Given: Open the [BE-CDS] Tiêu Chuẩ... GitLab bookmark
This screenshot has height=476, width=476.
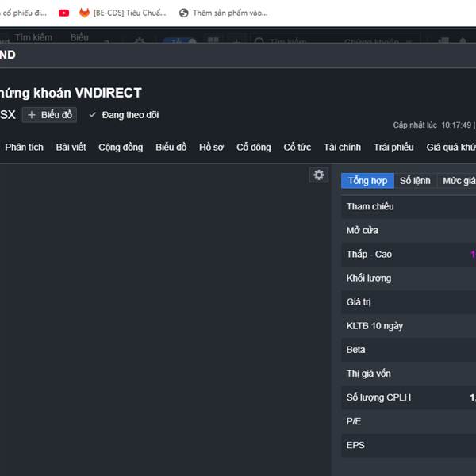Looking at the screenshot, I should coord(122,13).
